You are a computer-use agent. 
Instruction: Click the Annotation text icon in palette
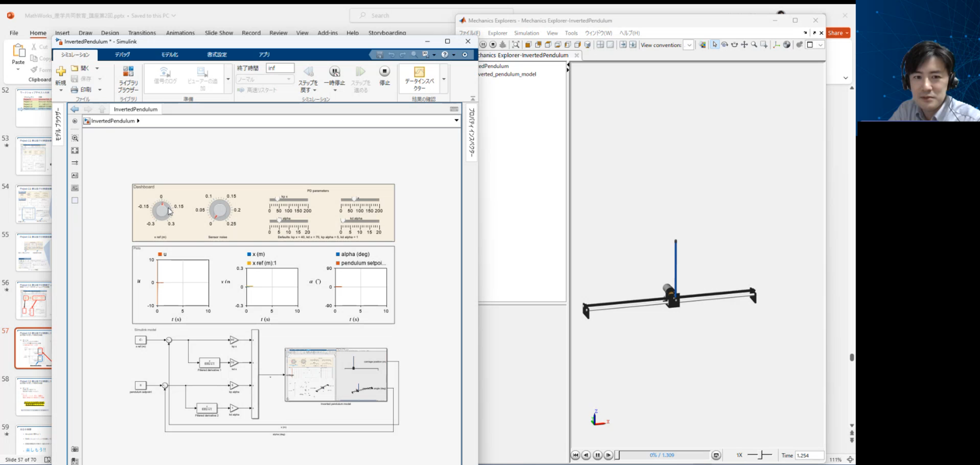click(75, 175)
